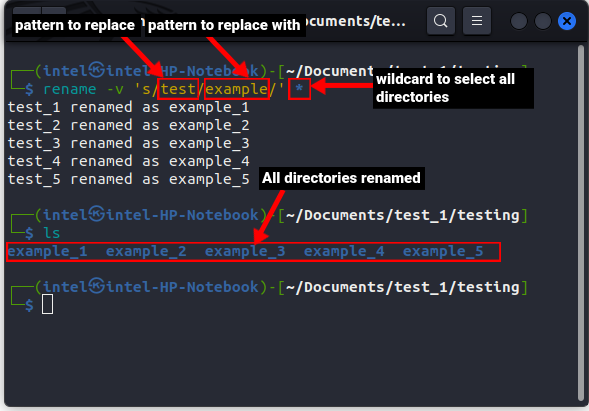Image resolution: width=589 pixels, height=411 pixels.
Task: Click the 'test_1 renamed as example_1' output line
Action: tap(128, 107)
